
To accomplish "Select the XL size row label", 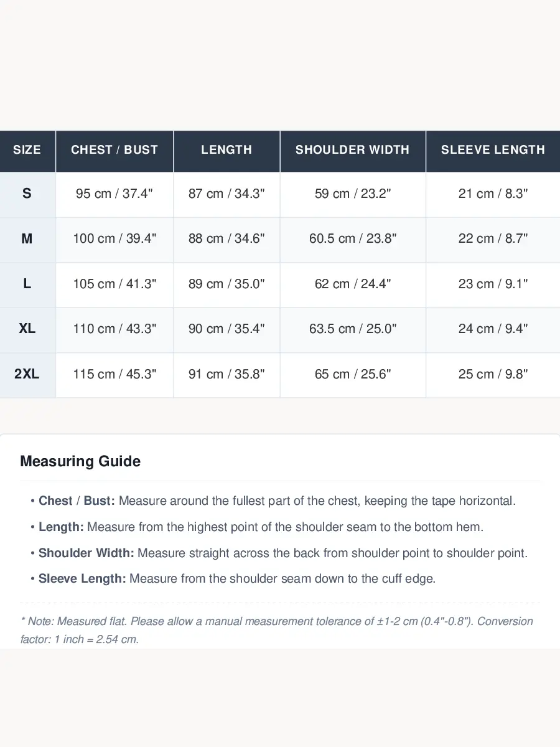I will (27, 329).
